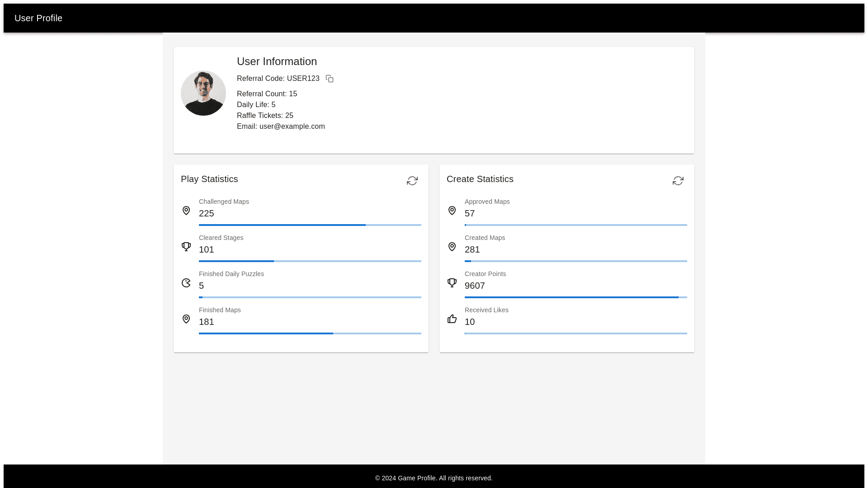This screenshot has width=868, height=488.
Task: Click the user avatar photo
Action: coord(203,93)
